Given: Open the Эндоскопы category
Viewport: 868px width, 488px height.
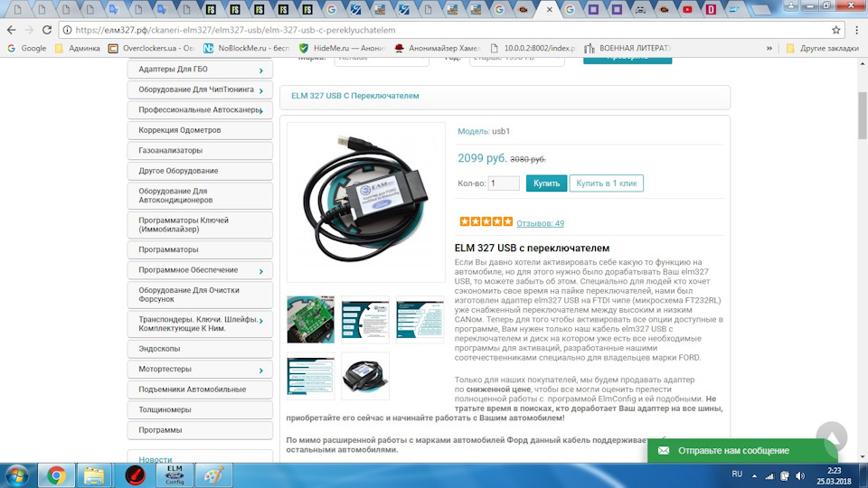Looking at the screenshot, I should coord(200,349).
